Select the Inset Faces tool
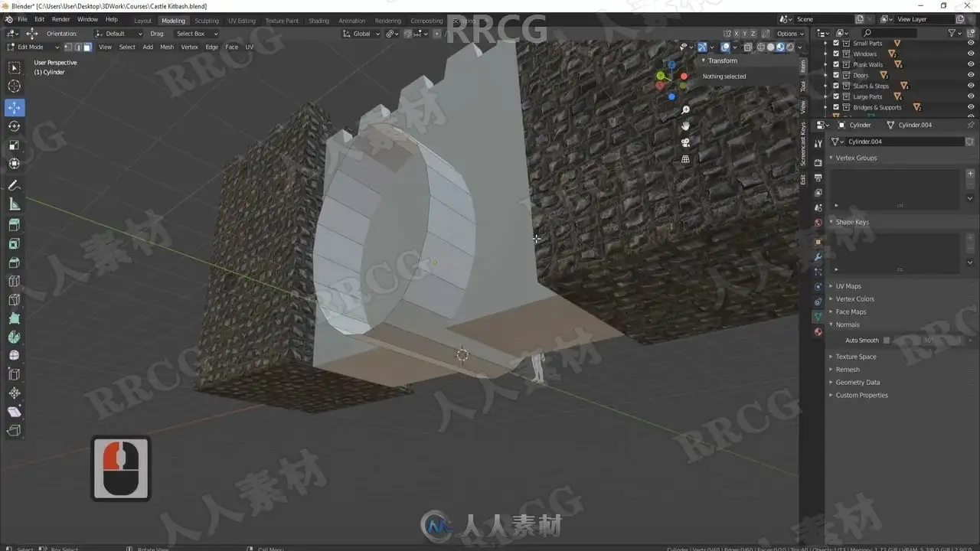Screen dimensions: 980x551 [15, 244]
